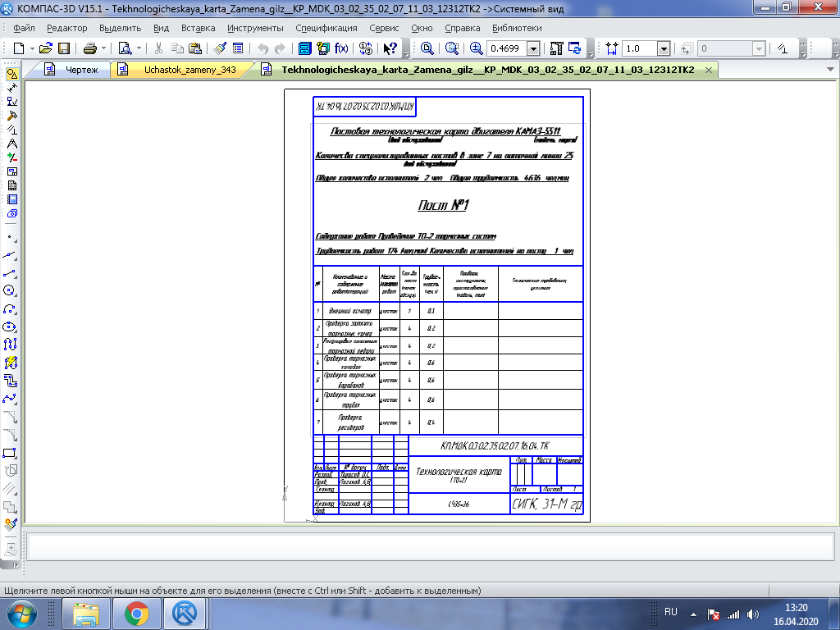Switch to the Uchastok_zameny_343 tab
Image resolution: width=840 pixels, height=630 pixels.
coord(189,70)
